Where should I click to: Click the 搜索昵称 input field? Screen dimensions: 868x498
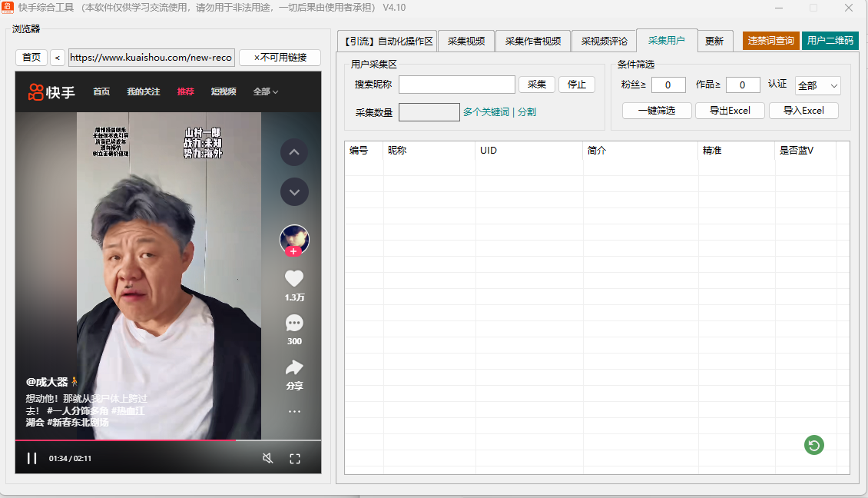coord(456,85)
